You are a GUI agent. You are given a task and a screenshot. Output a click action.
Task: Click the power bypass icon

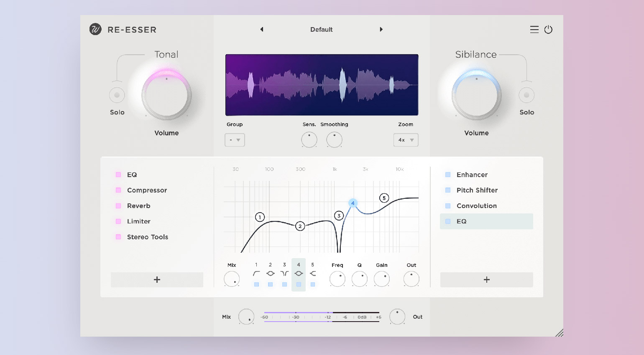tap(548, 30)
